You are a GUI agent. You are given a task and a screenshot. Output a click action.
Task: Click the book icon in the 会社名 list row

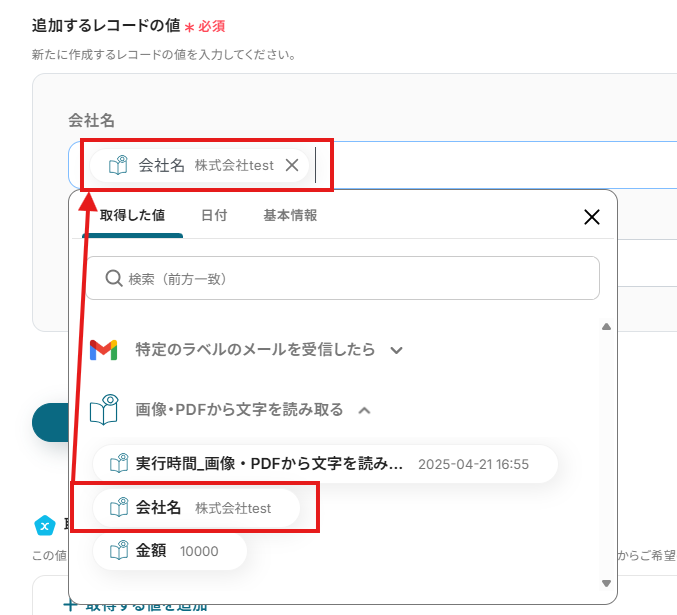click(119, 507)
